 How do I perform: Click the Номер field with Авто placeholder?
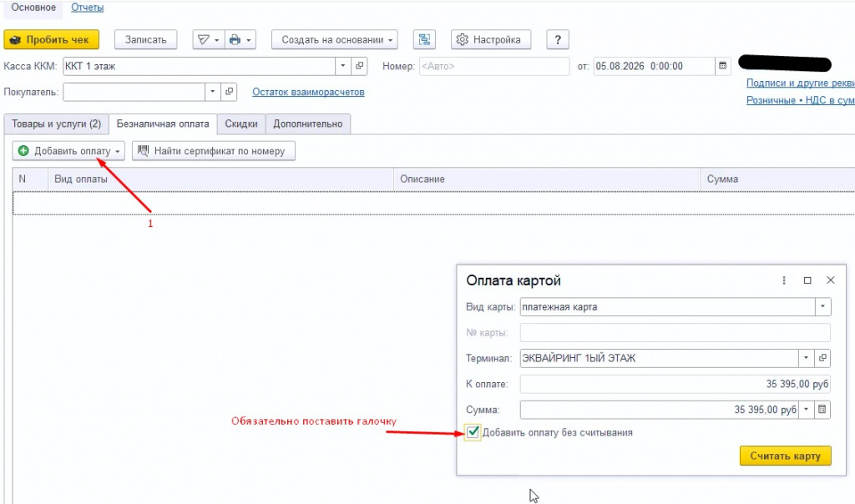(x=494, y=66)
